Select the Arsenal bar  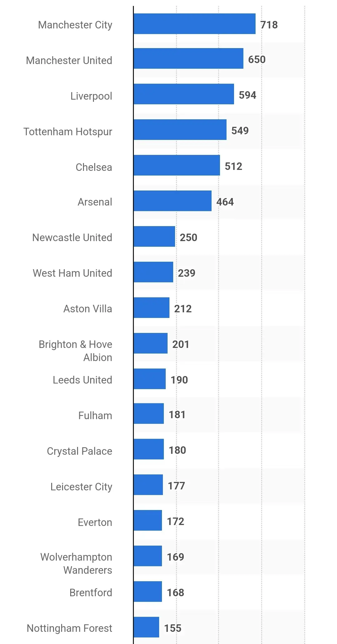172,201
